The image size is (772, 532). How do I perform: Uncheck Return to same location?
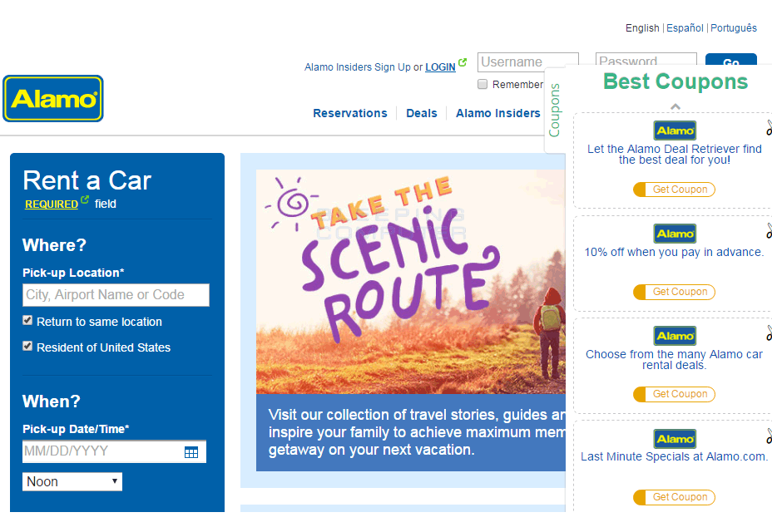pyautogui.click(x=27, y=321)
